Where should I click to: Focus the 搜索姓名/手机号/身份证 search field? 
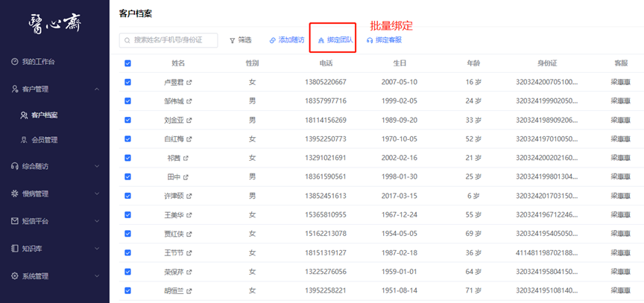point(168,40)
